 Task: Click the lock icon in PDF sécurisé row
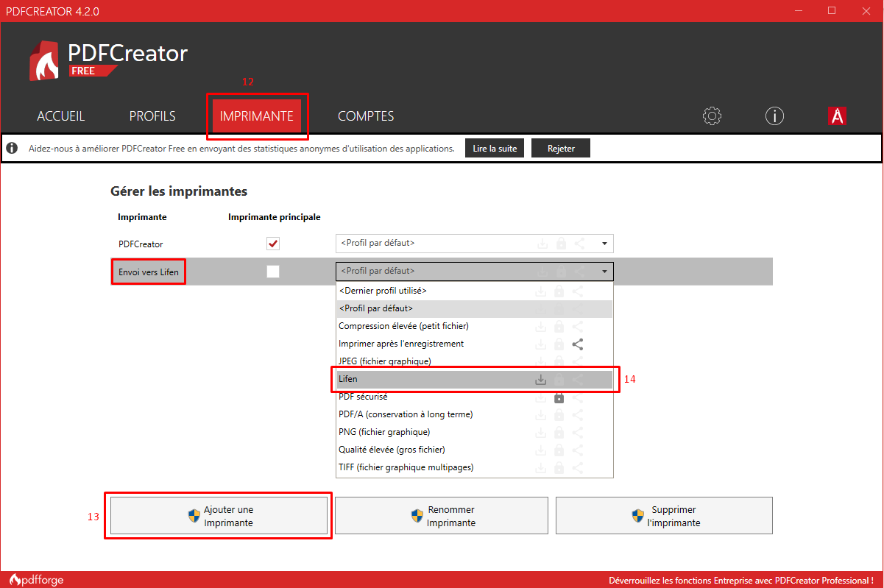[x=559, y=397]
